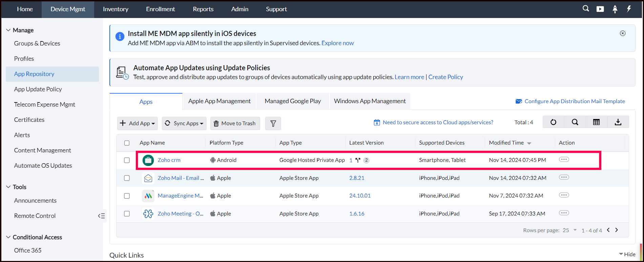The width and height of the screenshot is (644, 262).
Task: Select all apps via header checkbox
Action: tap(127, 143)
